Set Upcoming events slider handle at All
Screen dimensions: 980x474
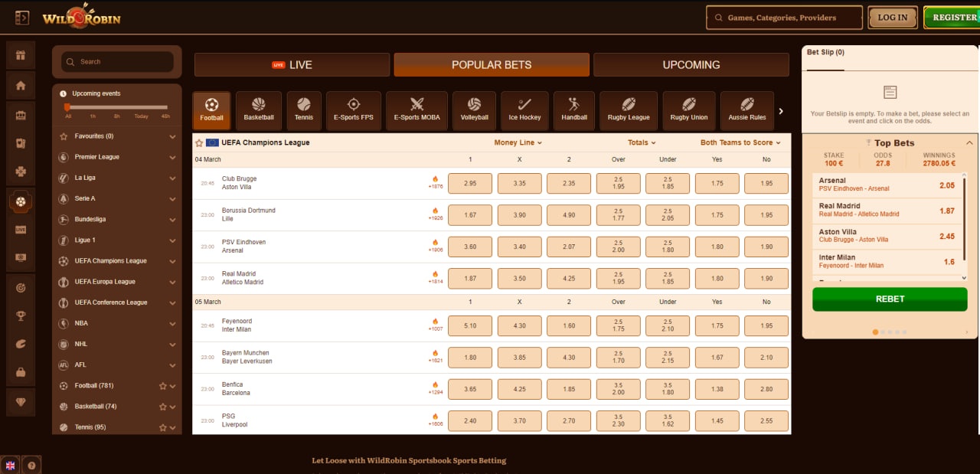[67, 107]
